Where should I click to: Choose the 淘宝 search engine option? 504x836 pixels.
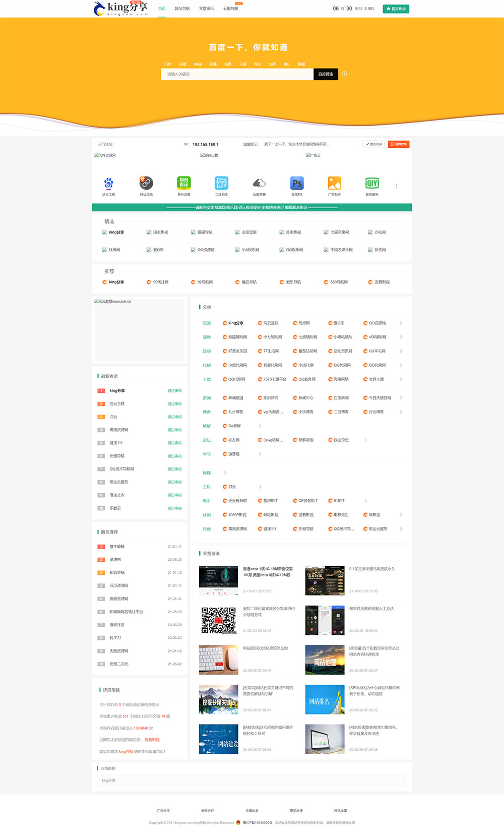(258, 65)
